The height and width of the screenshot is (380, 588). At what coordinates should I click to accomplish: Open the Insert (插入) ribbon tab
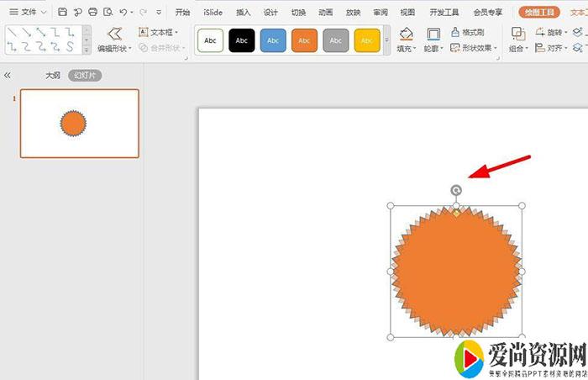point(243,13)
